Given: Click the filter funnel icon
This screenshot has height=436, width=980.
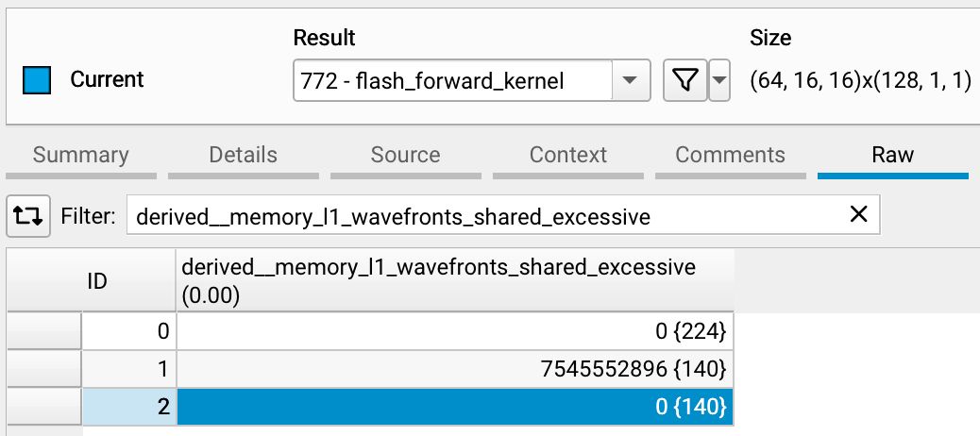Looking at the screenshot, I should click(x=685, y=82).
